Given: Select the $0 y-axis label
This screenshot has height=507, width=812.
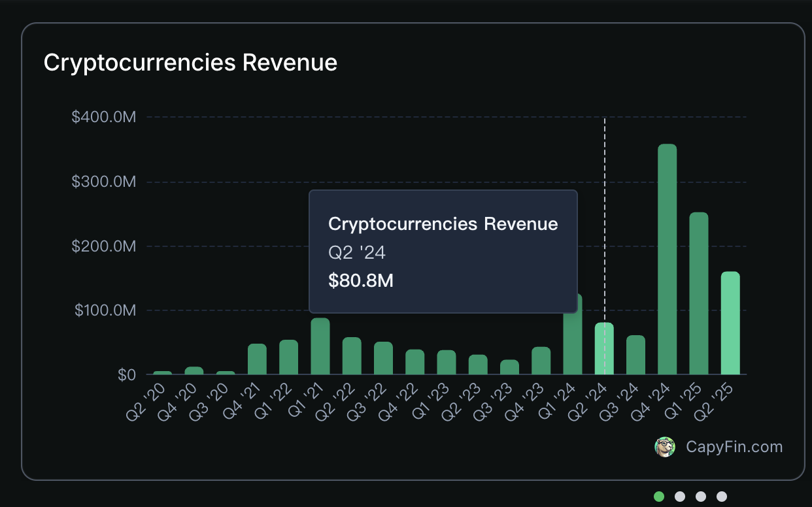Looking at the screenshot, I should click(128, 375).
